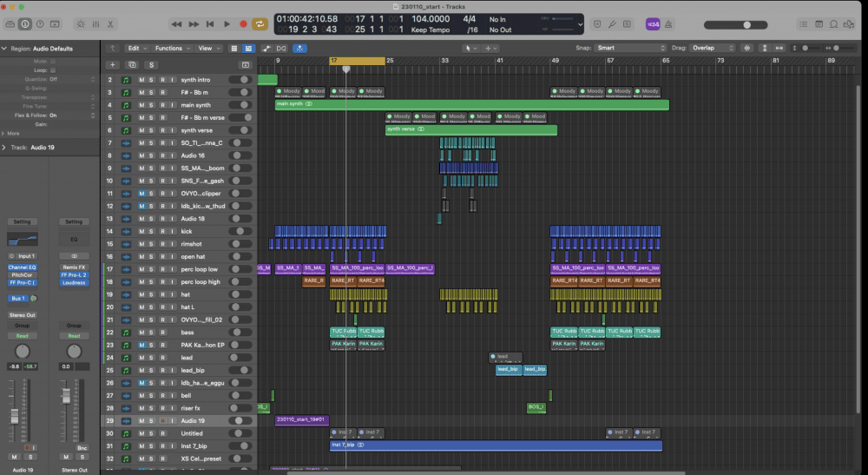Click the Bus 1 send slot
868x475 pixels.
17,299
